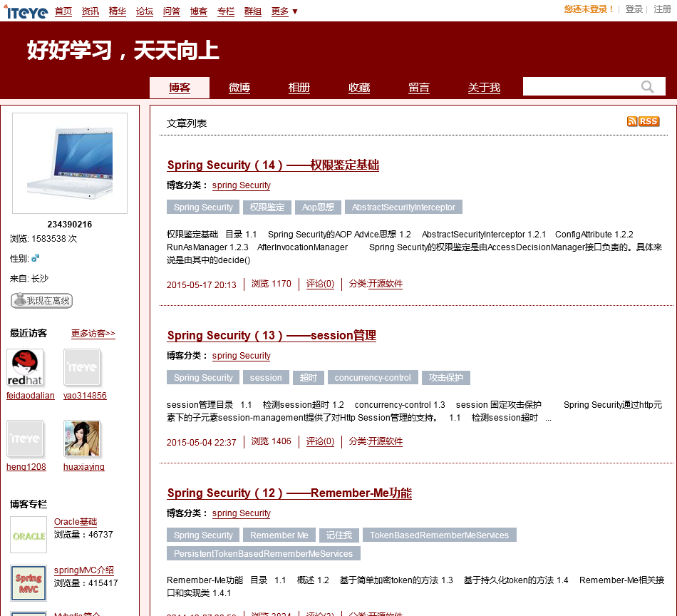This screenshot has height=616, width=677.
Task: Expand the 更多 dropdown in top nav
Action: tap(284, 11)
